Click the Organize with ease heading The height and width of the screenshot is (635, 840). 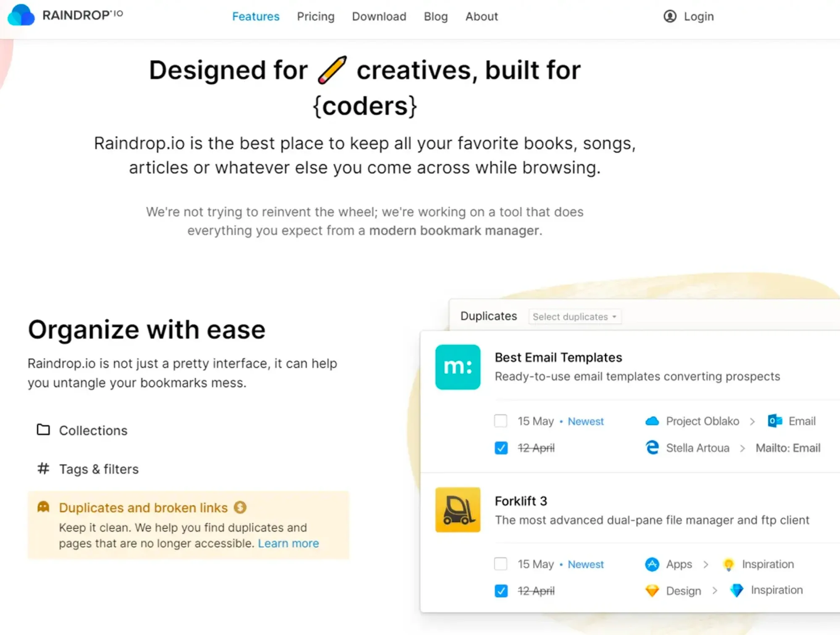click(x=147, y=329)
